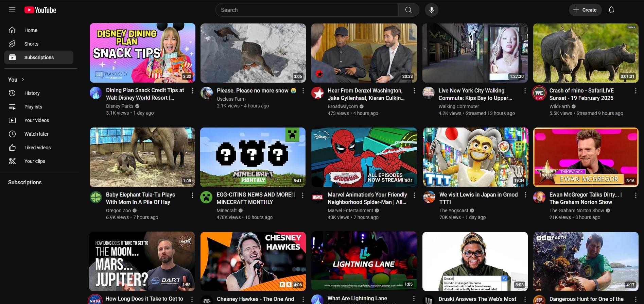Open Watch later list

[x=36, y=134]
